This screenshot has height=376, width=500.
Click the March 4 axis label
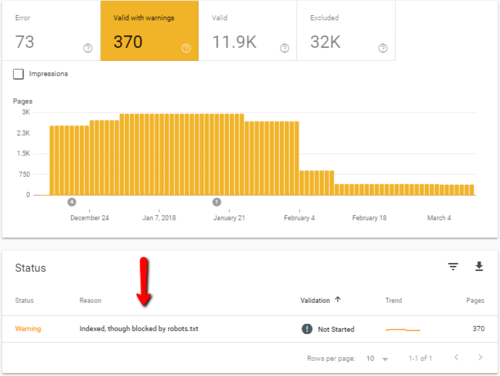[x=439, y=218]
